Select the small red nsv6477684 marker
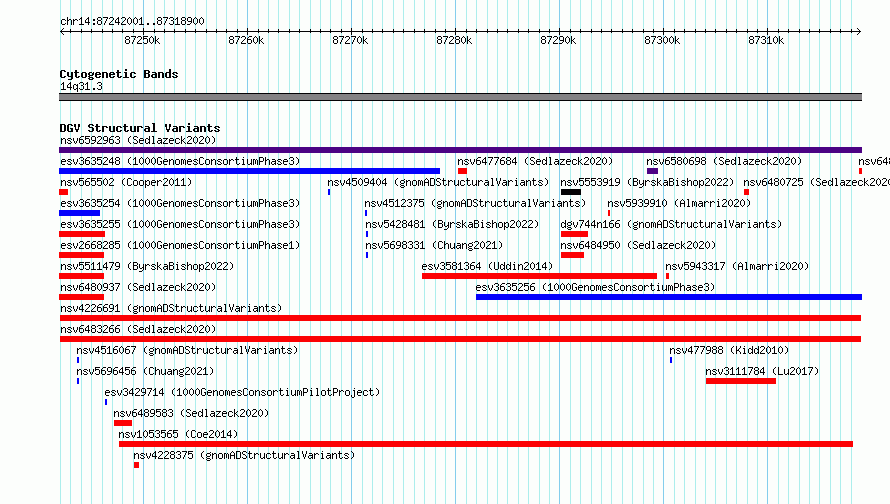 462,171
